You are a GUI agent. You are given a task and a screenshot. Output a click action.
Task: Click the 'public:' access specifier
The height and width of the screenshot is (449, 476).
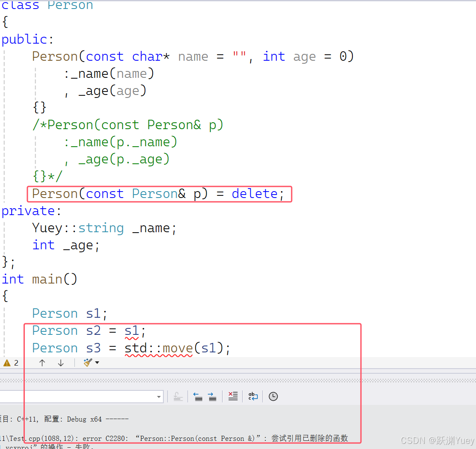tap(27, 39)
